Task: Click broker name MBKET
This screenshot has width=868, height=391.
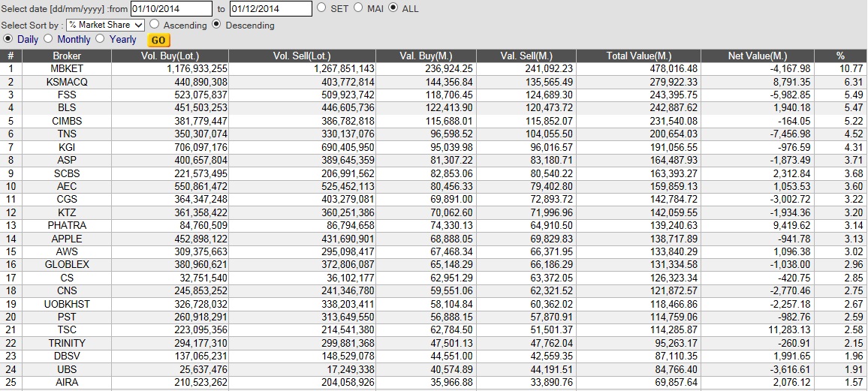Action: point(67,68)
